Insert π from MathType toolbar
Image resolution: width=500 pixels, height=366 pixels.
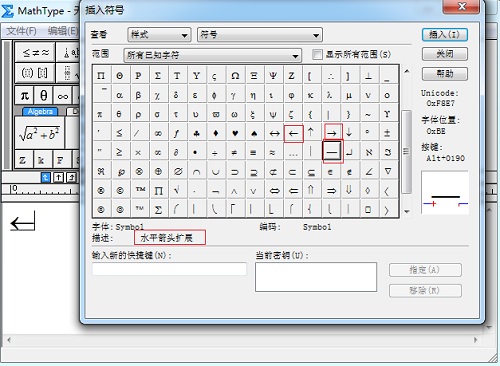click(24, 96)
